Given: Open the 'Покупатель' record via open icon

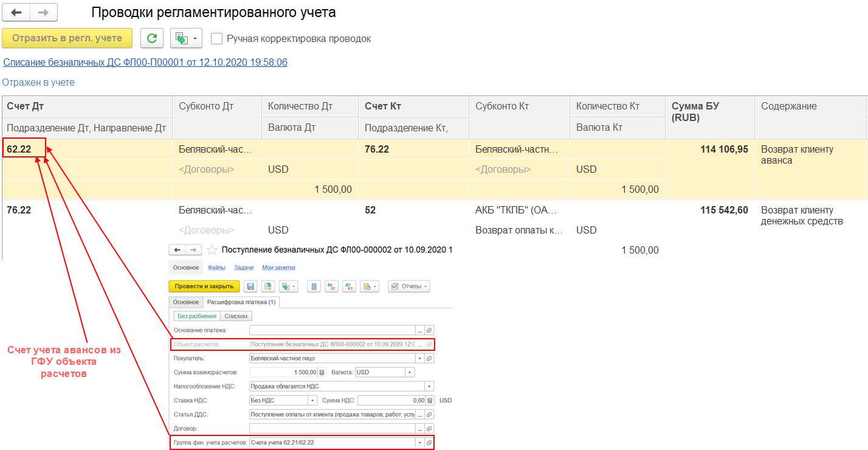Looking at the screenshot, I should [429, 358].
